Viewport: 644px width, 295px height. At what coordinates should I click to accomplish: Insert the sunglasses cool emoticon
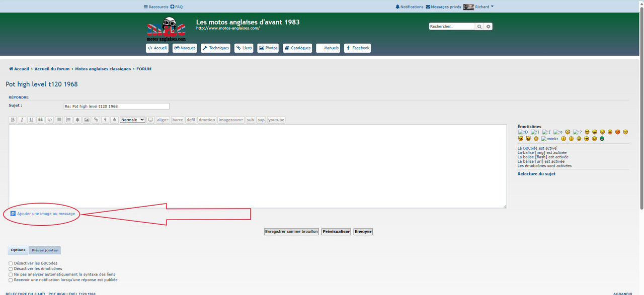(587, 132)
